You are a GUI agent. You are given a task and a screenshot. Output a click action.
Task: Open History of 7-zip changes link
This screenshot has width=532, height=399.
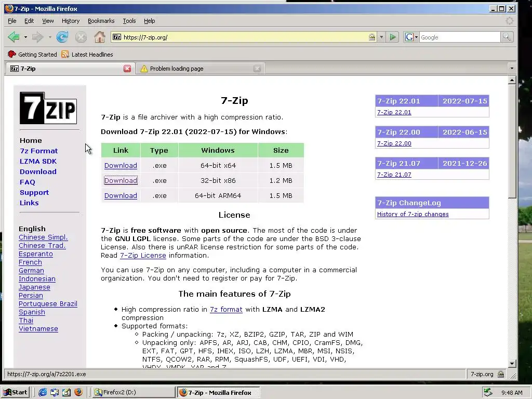(x=413, y=214)
